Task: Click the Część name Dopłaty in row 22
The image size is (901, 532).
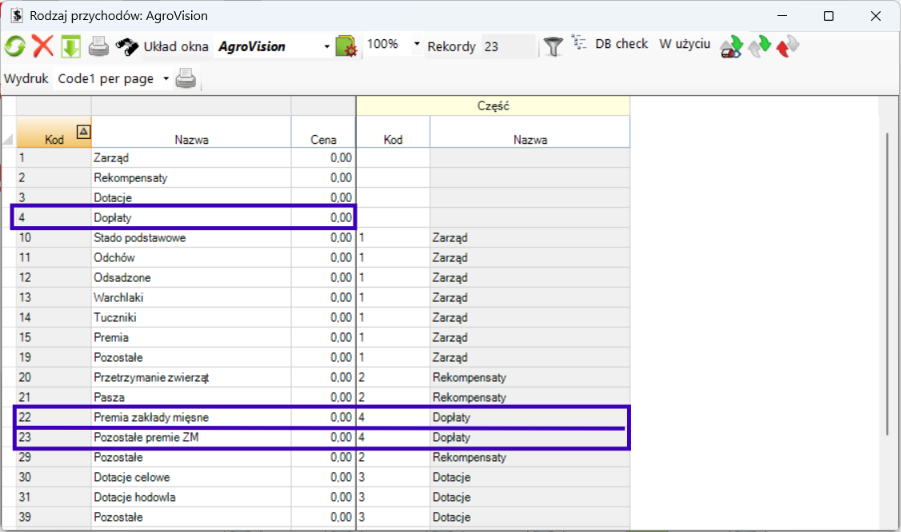Action: pos(530,418)
